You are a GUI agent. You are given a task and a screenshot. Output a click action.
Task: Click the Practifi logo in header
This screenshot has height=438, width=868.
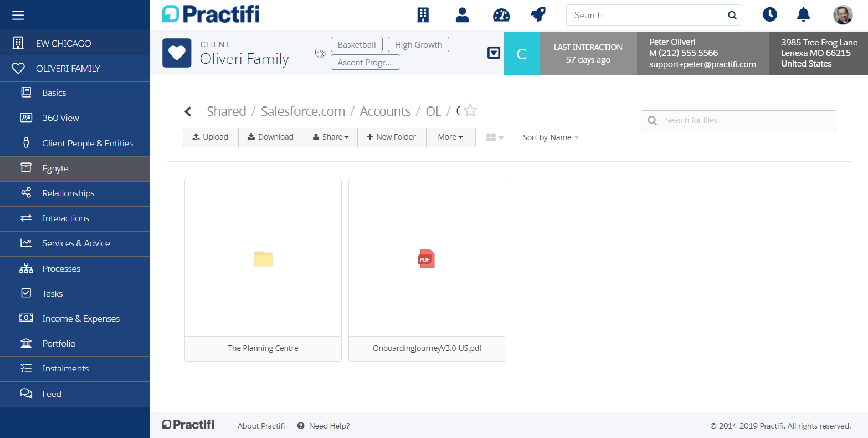point(210,14)
